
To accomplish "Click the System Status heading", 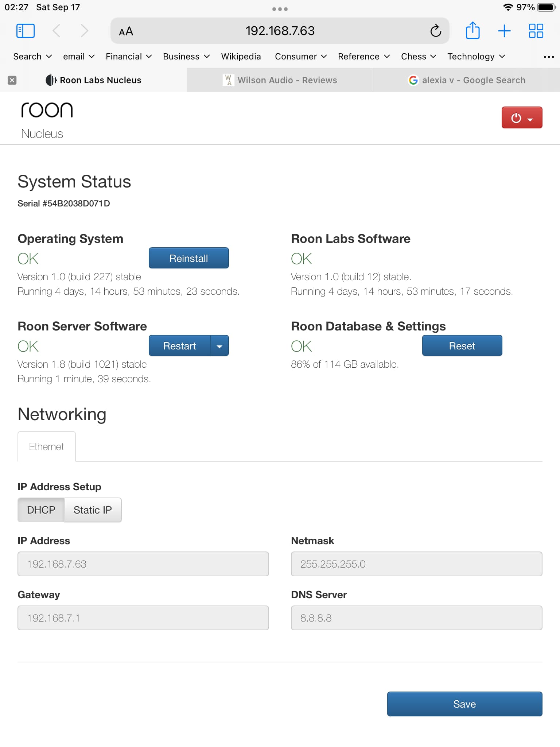I will pyautogui.click(x=74, y=182).
